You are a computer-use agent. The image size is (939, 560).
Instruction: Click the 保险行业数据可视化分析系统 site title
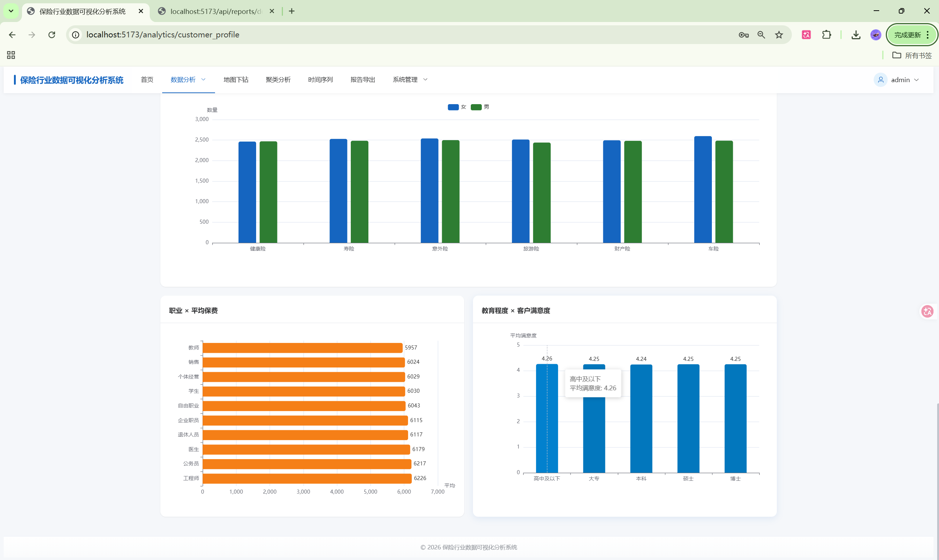pyautogui.click(x=72, y=80)
